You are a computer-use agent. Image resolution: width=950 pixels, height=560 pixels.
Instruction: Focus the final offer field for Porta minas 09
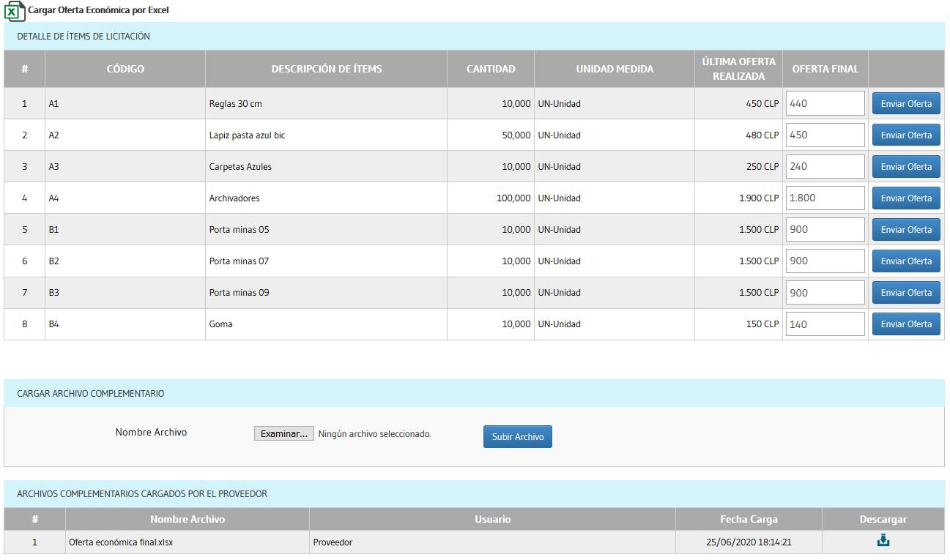tap(825, 293)
